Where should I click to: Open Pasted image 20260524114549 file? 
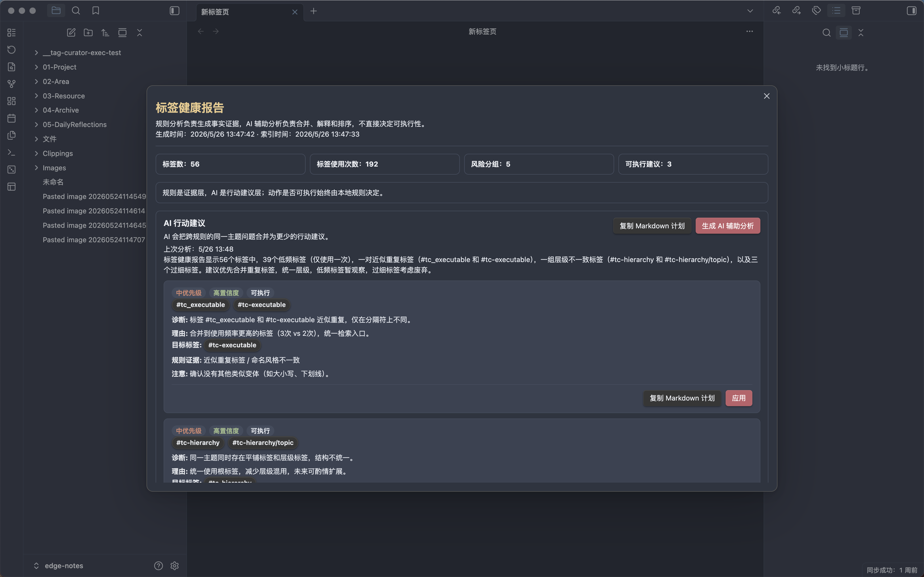[94, 197]
